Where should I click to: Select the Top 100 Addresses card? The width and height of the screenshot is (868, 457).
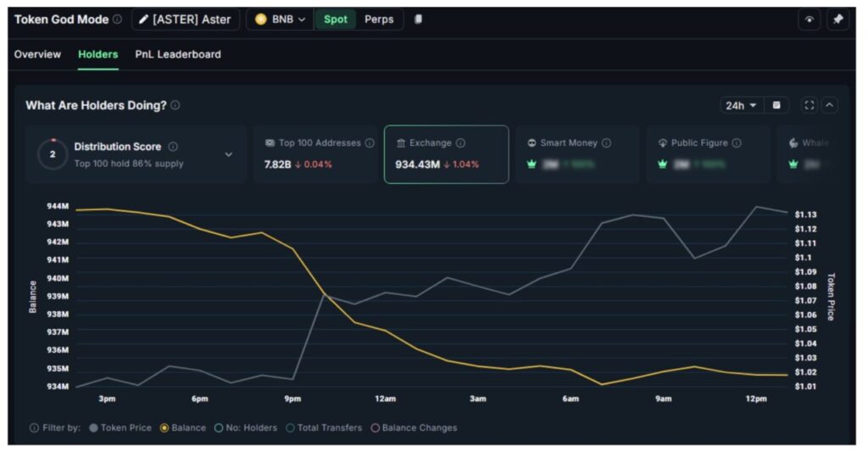(x=315, y=154)
